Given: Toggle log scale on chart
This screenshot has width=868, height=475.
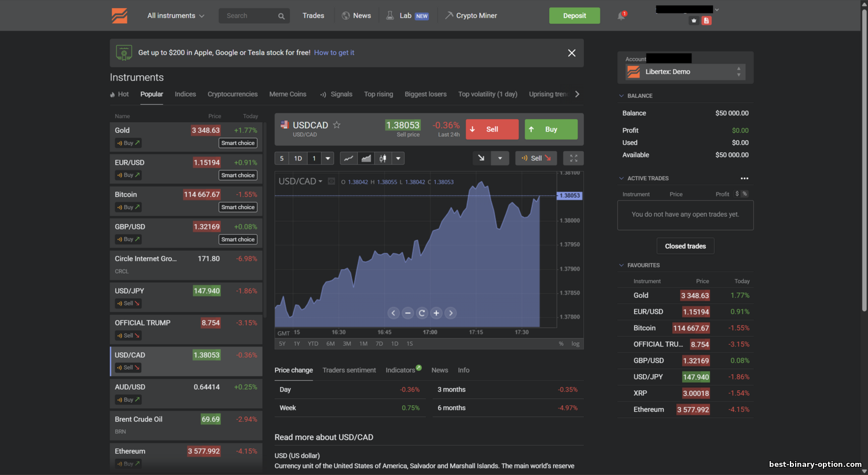Looking at the screenshot, I should coord(575,344).
